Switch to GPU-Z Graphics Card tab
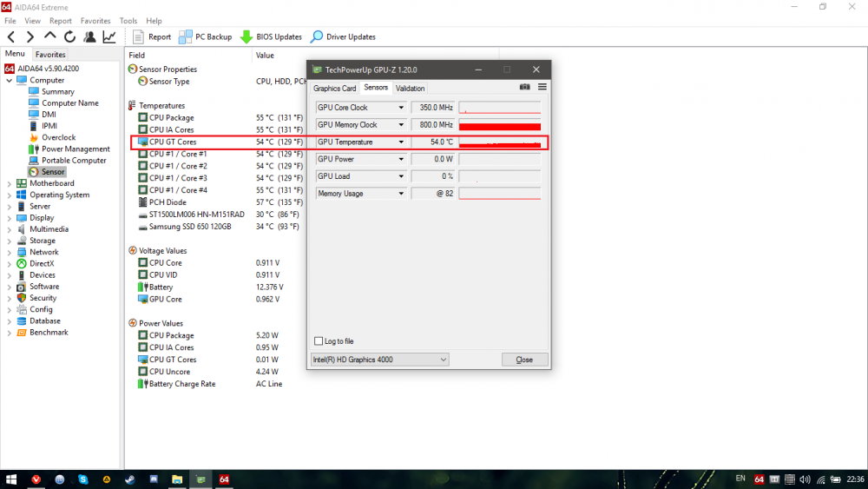868x489 pixels. [334, 89]
